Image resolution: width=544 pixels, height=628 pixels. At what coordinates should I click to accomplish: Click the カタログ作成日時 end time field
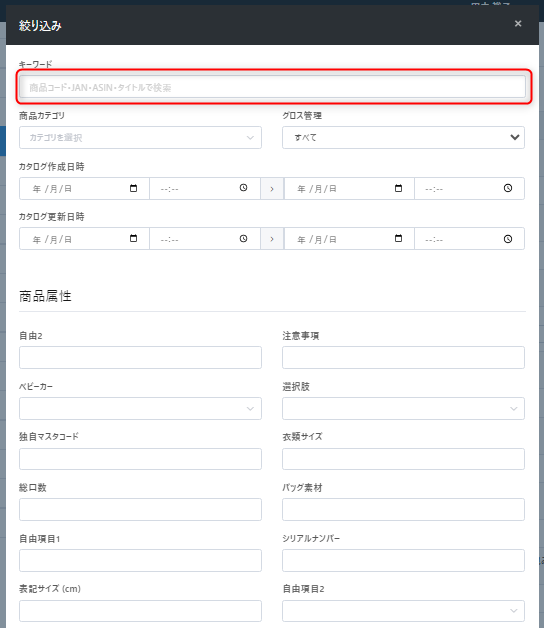(x=469, y=189)
